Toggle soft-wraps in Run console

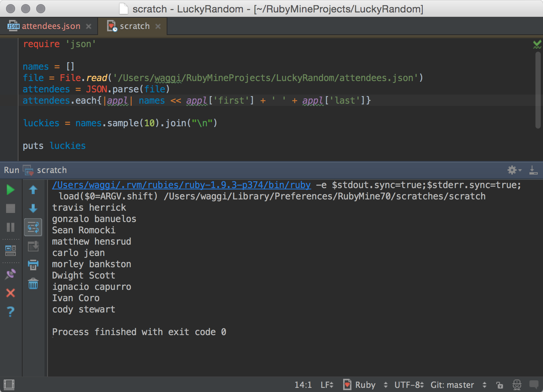(x=33, y=227)
